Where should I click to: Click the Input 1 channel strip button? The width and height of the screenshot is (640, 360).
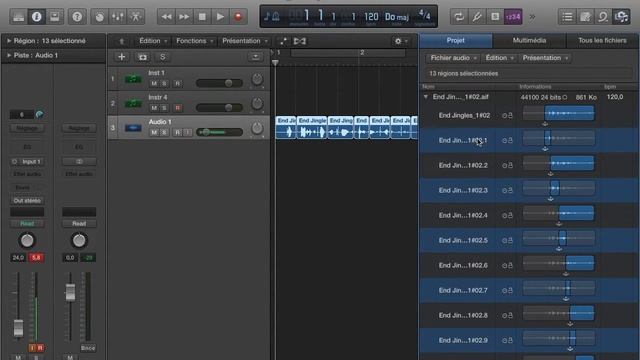[27, 162]
